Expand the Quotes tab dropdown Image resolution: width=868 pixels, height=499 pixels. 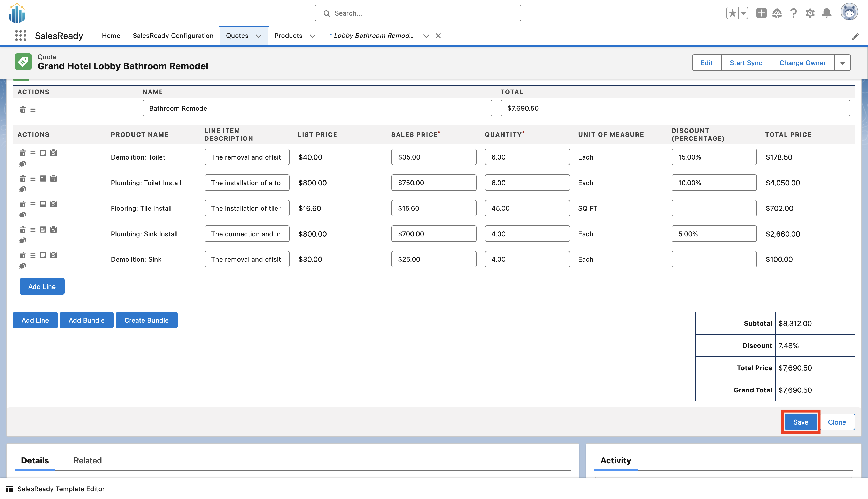click(259, 36)
